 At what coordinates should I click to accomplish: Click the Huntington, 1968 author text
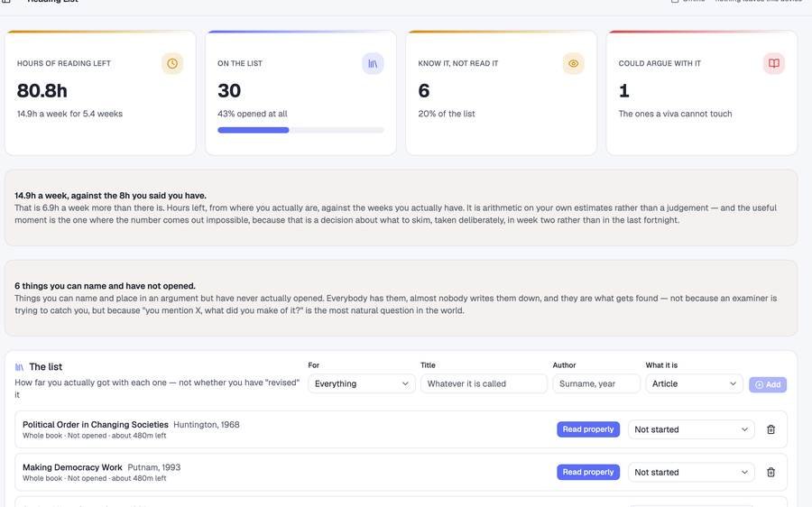point(206,425)
